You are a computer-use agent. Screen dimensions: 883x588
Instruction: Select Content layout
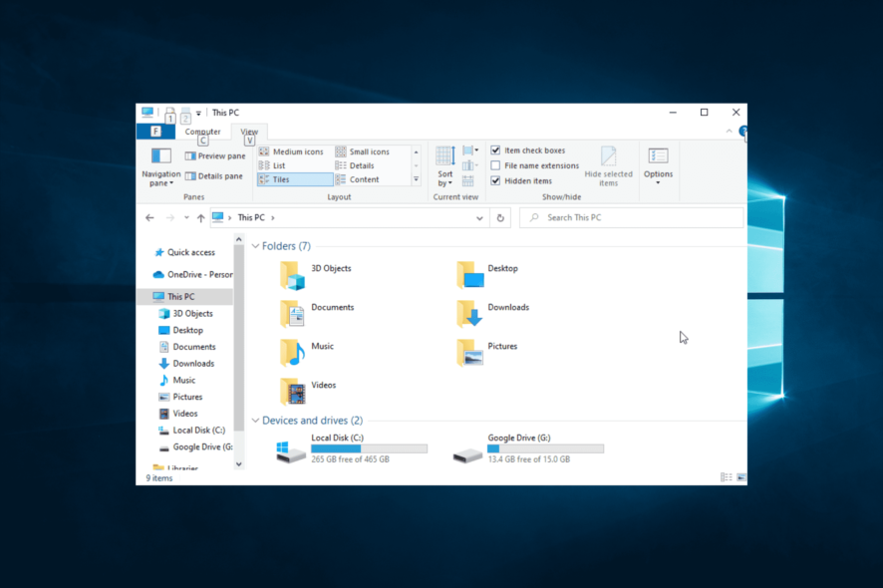coord(358,179)
